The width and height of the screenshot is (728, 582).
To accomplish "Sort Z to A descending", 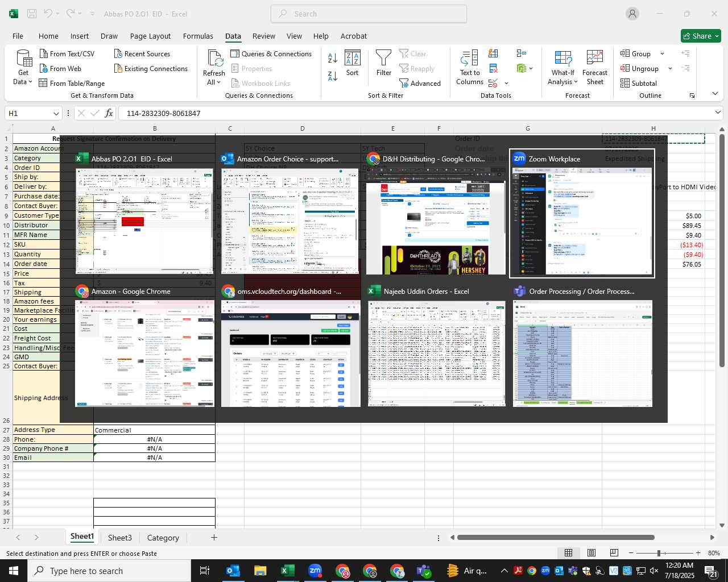I will [x=333, y=75].
